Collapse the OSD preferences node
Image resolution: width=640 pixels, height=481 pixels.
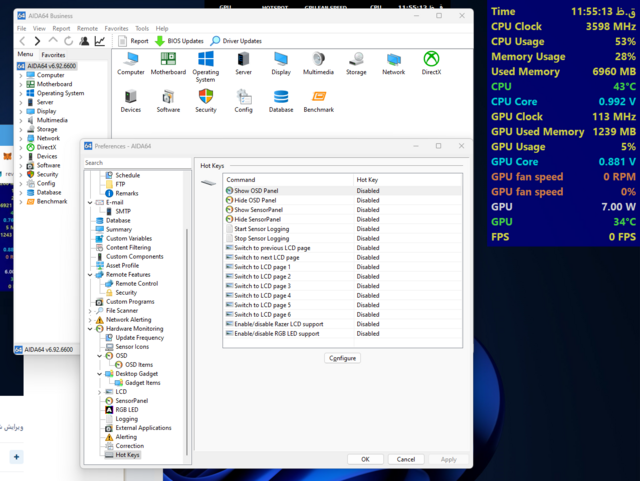pyautogui.click(x=99, y=356)
